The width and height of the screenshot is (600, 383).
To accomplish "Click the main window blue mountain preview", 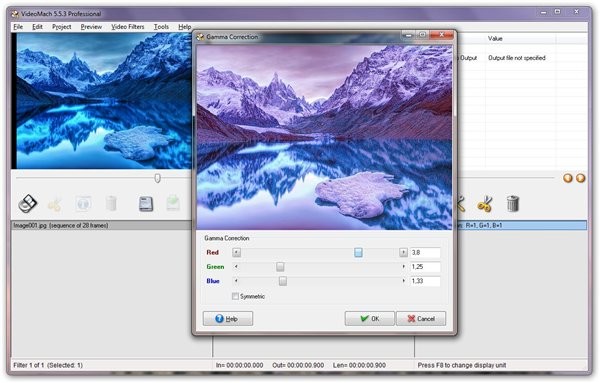I will 104,101.
